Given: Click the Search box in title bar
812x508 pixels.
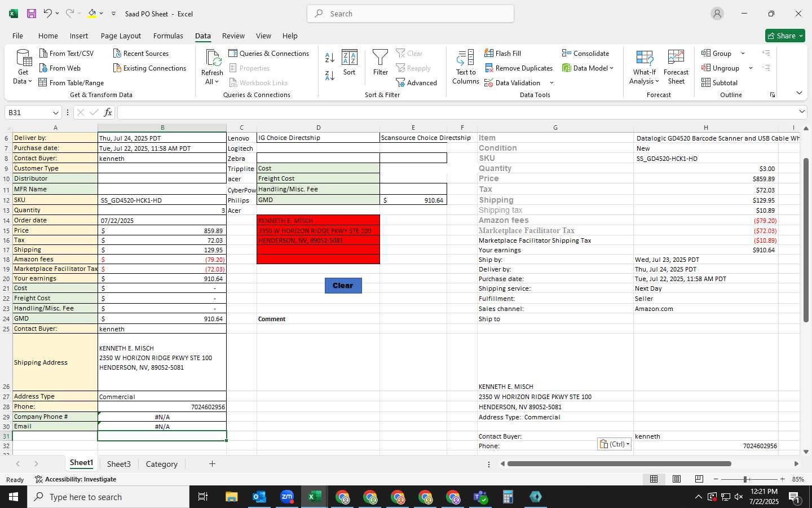Looking at the screenshot, I should [411, 14].
